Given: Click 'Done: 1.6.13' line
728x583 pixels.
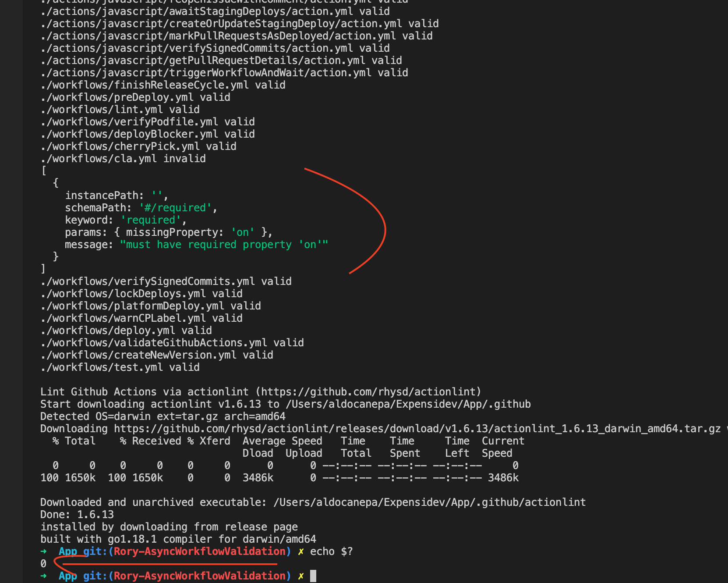Looking at the screenshot, I should [77, 515].
